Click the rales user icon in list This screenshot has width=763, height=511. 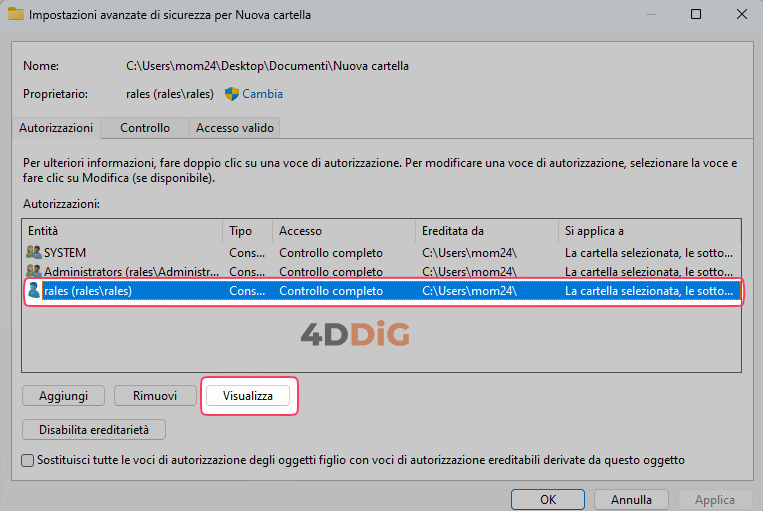pos(34,291)
